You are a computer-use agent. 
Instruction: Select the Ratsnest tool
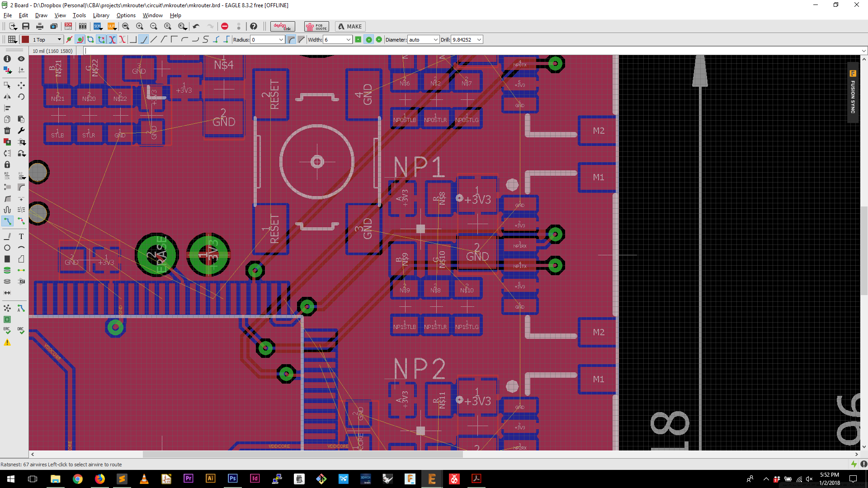click(x=7, y=308)
